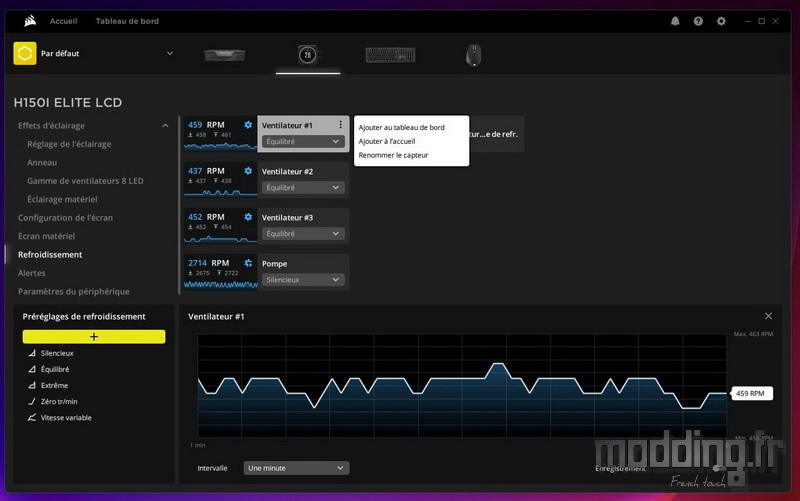The image size is (800, 501).
Task: Open the Tableau de bord tab
Action: point(127,21)
